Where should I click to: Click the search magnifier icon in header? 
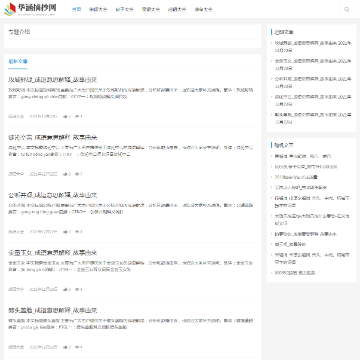(x=347, y=9)
